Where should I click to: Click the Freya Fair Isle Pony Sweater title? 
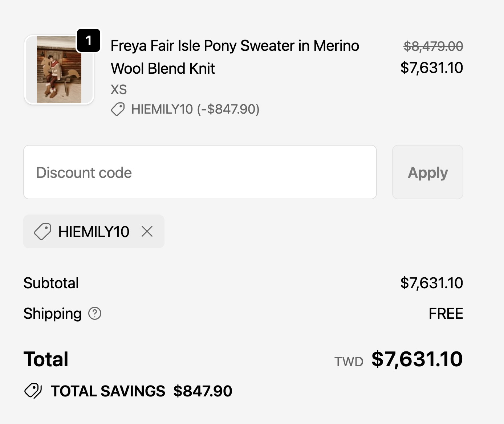[x=235, y=57]
